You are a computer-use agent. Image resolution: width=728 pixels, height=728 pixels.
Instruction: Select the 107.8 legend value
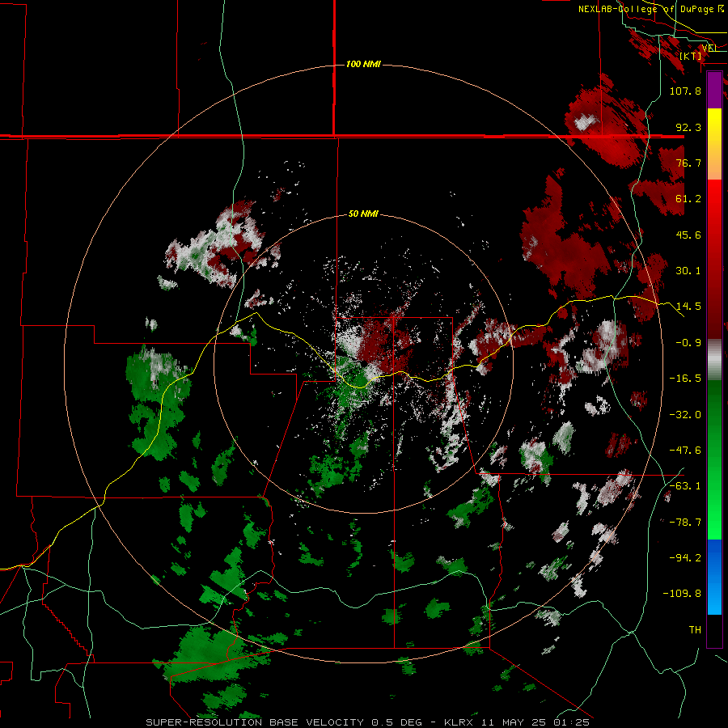pyautogui.click(x=685, y=91)
